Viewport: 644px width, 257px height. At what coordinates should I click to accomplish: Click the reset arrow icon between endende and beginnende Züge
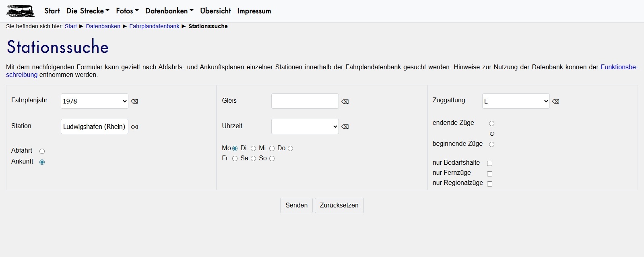tap(491, 134)
